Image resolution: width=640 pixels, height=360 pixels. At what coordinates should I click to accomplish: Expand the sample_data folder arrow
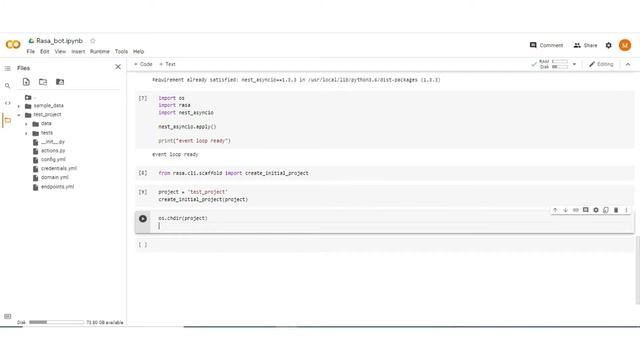[18, 106]
